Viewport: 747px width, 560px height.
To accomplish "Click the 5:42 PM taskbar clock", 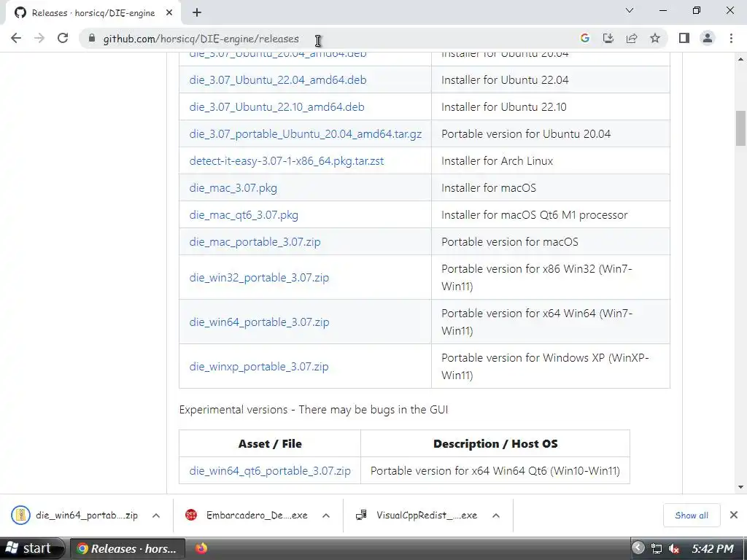I will click(713, 548).
